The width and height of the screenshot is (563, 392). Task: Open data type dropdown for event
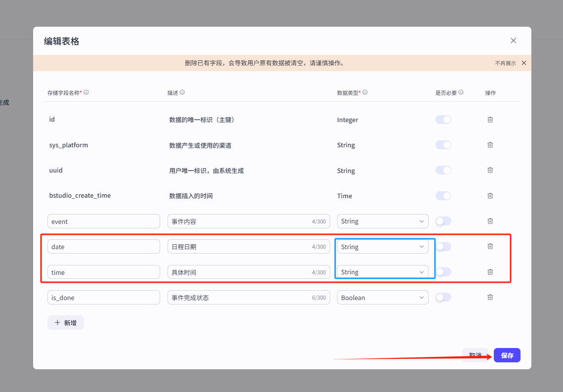382,221
